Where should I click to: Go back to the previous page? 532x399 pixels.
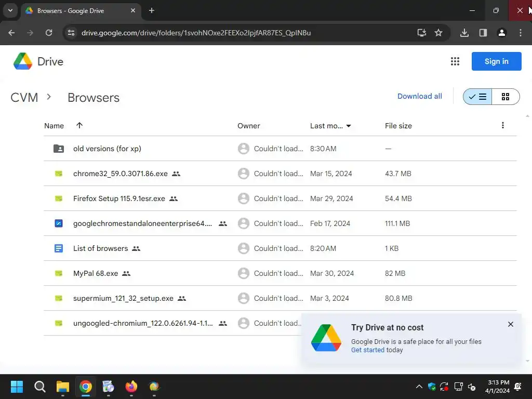[x=11, y=33]
